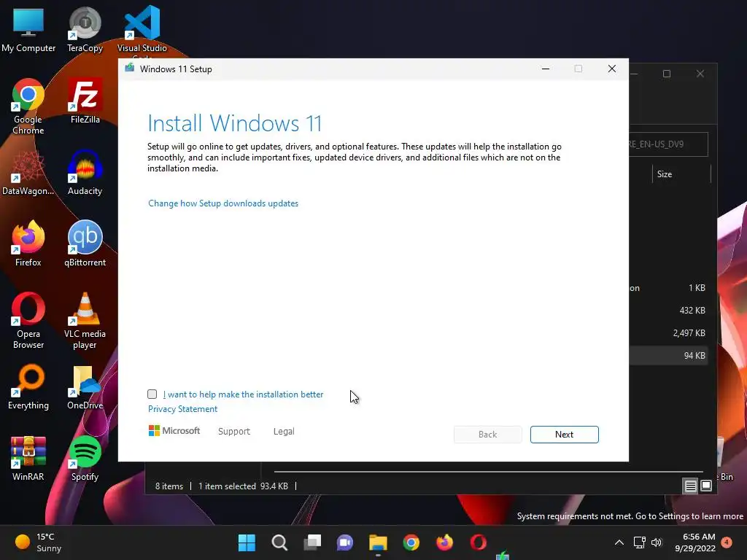Open qBittorrent desktop shortcut

pos(85,244)
